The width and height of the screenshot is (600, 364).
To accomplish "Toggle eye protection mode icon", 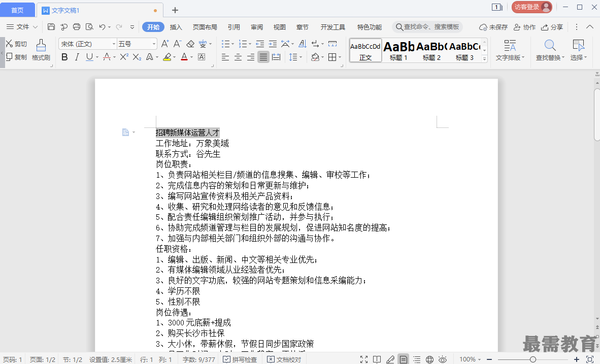I will 443,359.
